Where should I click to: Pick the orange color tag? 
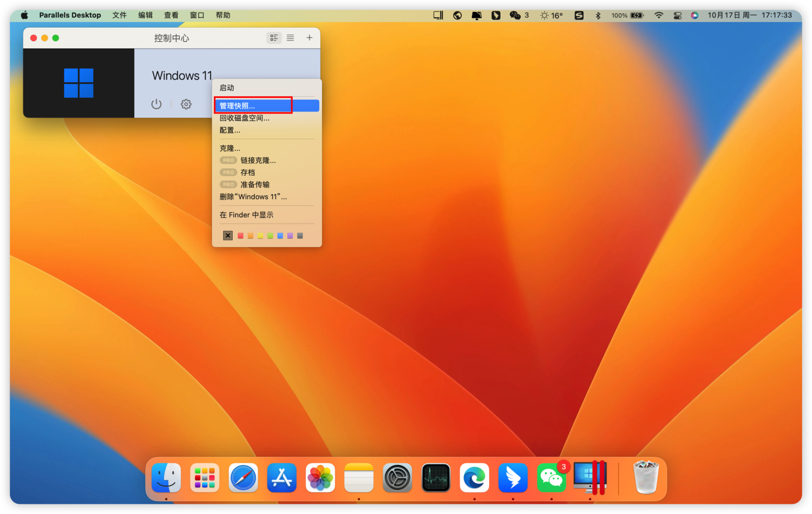click(250, 235)
